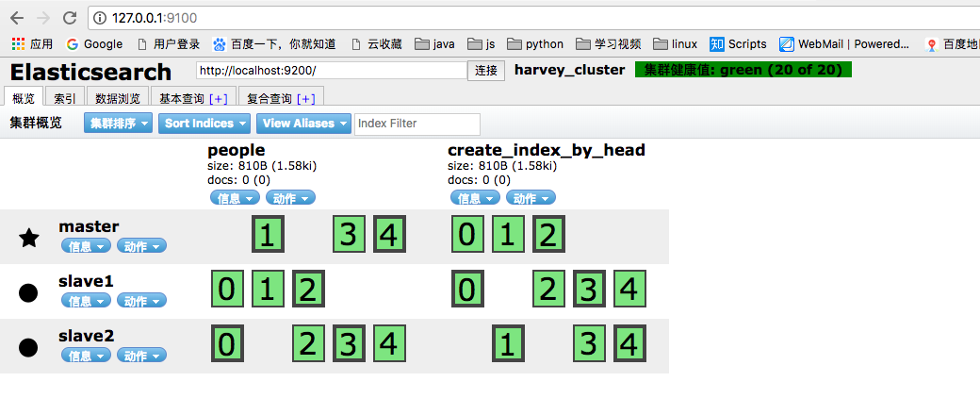The height and width of the screenshot is (415, 980).
Task: Select people shard 0 on slave1
Action: click(227, 290)
